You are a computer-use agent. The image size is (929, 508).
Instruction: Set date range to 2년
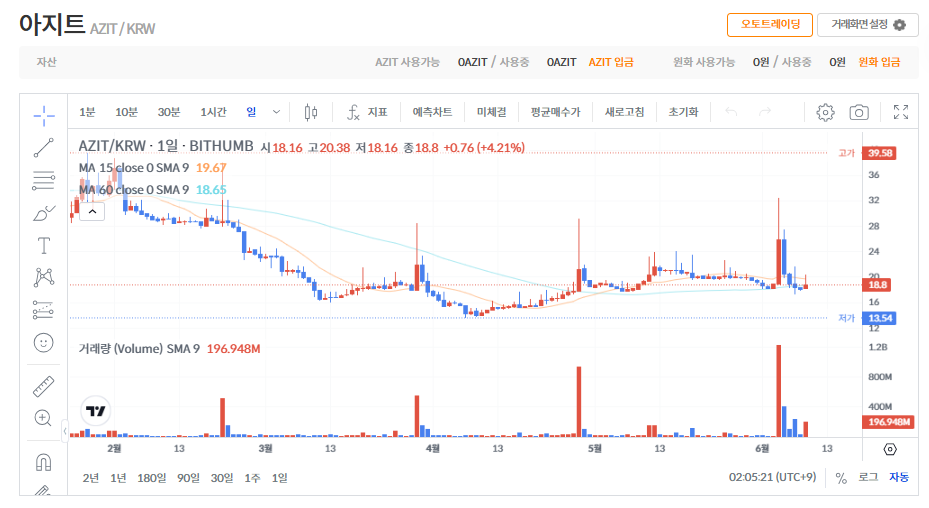click(x=91, y=478)
